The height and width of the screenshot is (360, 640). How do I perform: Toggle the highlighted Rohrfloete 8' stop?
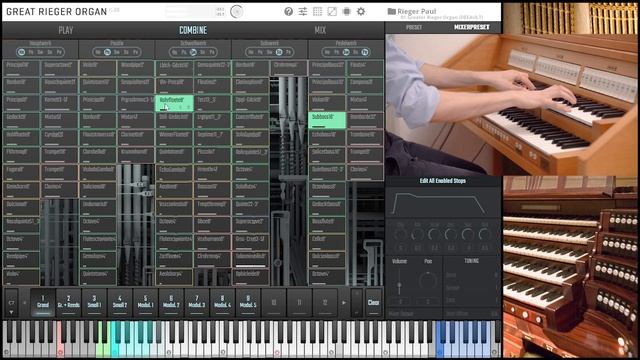point(174,103)
